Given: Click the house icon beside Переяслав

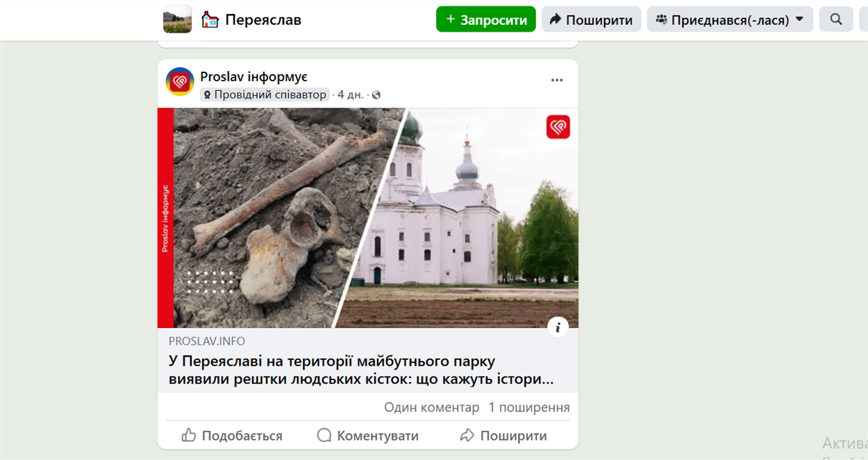Looking at the screenshot, I should (210, 19).
